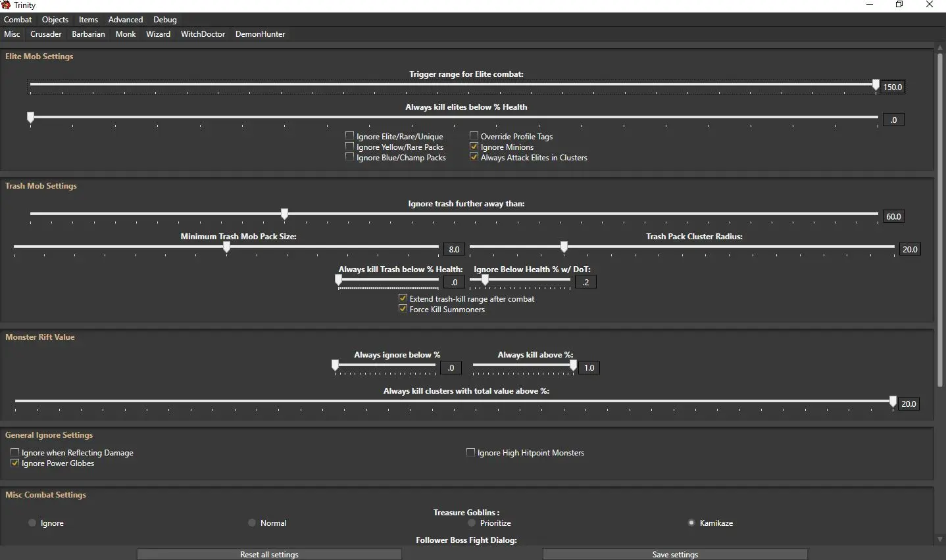The image size is (946, 560).
Task: Enable Ignore High Hitpoint Monsters
Action: (x=470, y=453)
